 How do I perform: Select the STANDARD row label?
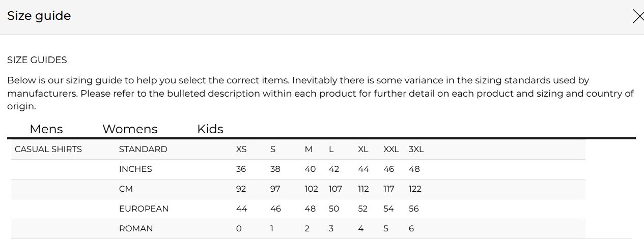(143, 150)
